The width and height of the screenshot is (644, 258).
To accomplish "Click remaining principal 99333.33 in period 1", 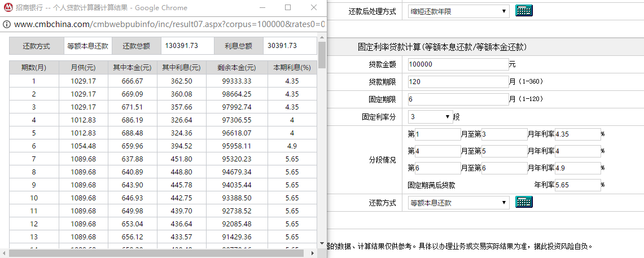I will click(237, 81).
